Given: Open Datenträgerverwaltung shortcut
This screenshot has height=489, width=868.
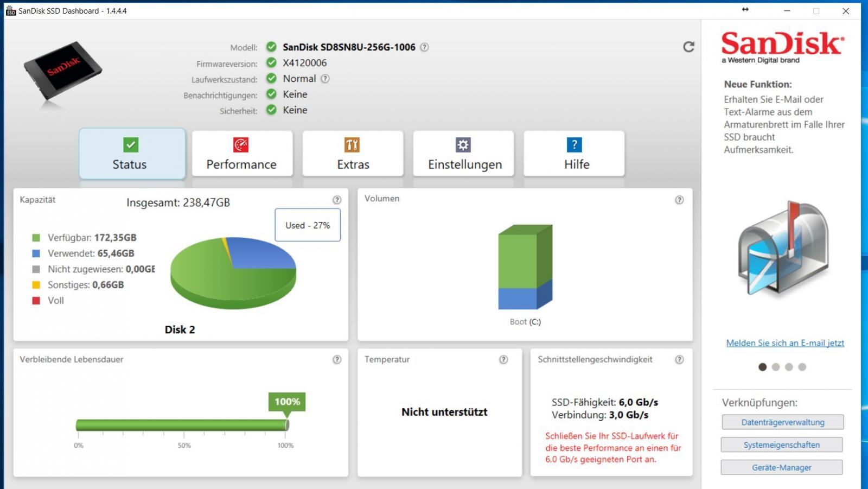Looking at the screenshot, I should (782, 422).
